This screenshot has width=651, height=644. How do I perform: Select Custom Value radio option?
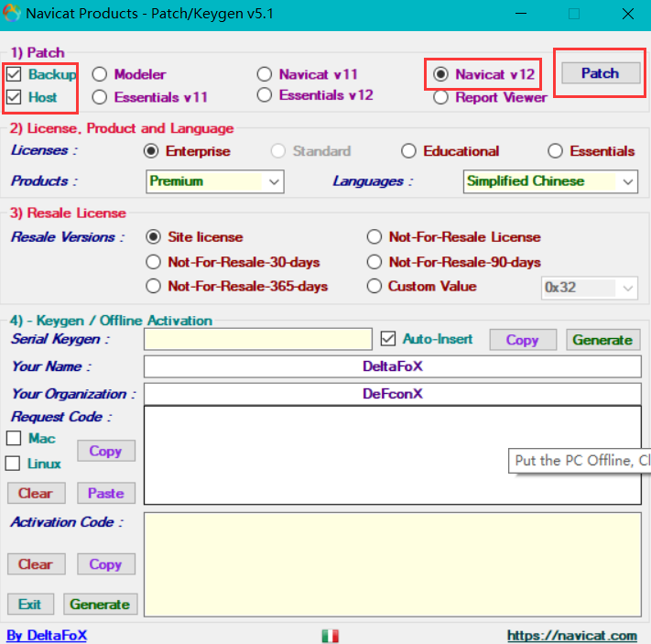(374, 286)
